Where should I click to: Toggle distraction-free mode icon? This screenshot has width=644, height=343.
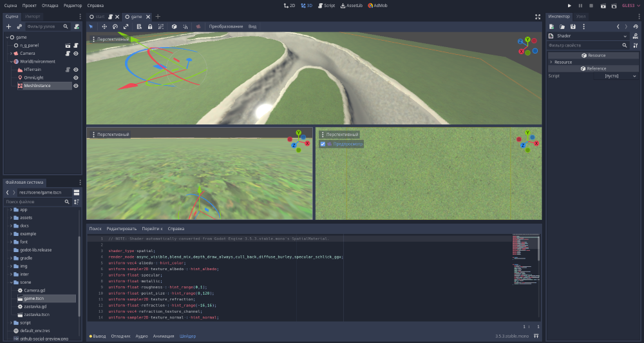pyautogui.click(x=538, y=16)
